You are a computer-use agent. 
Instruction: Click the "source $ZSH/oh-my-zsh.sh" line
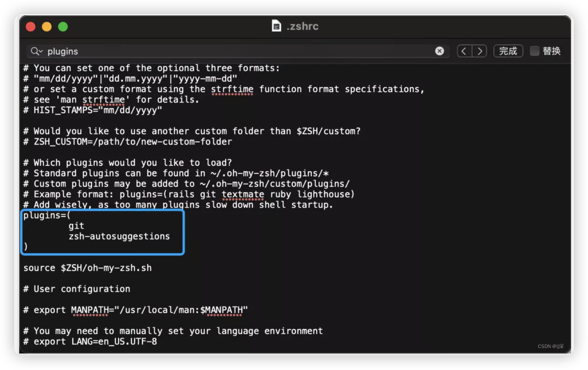pos(88,268)
